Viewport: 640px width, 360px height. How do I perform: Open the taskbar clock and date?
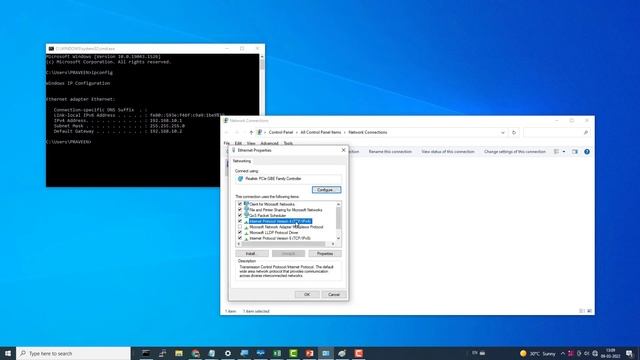point(611,353)
